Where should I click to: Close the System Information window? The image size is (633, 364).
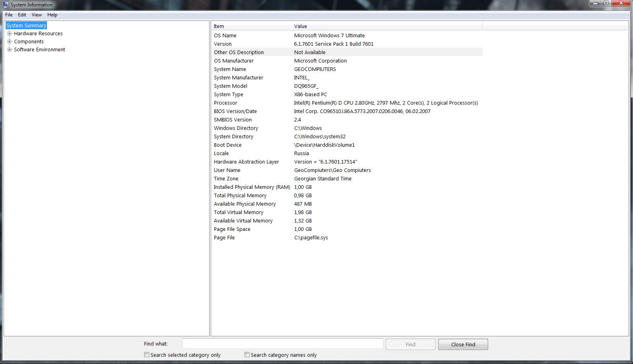[621, 3]
